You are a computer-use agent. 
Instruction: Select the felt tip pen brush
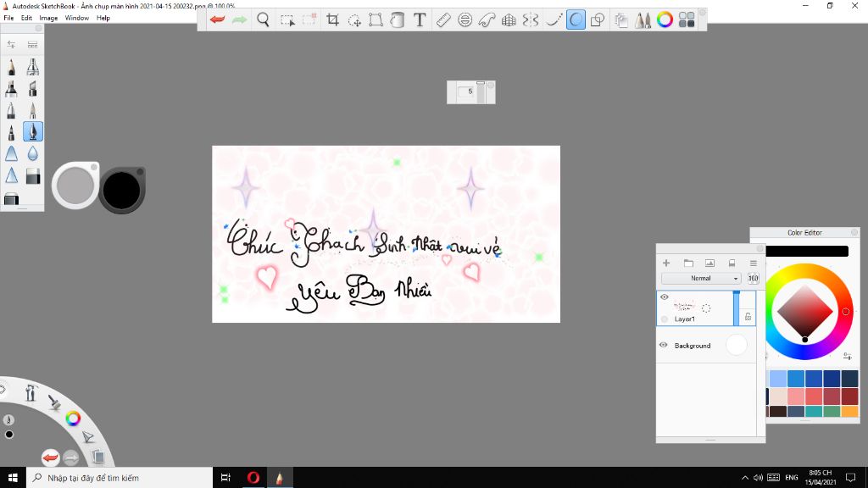(11, 132)
